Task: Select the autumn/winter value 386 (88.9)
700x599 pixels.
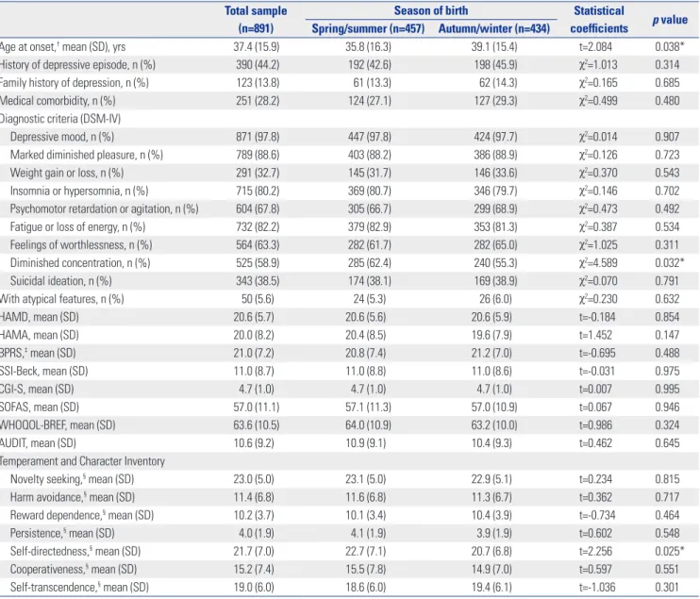Action: pos(495,155)
